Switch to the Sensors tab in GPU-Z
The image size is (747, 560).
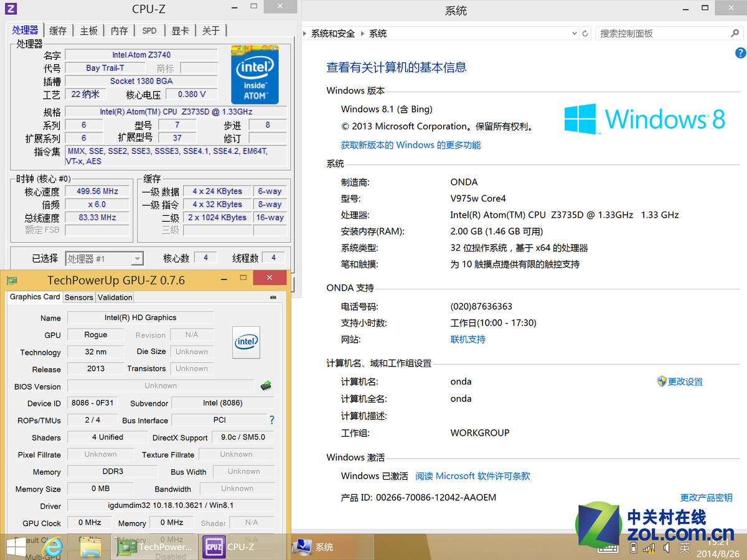pos(78,297)
